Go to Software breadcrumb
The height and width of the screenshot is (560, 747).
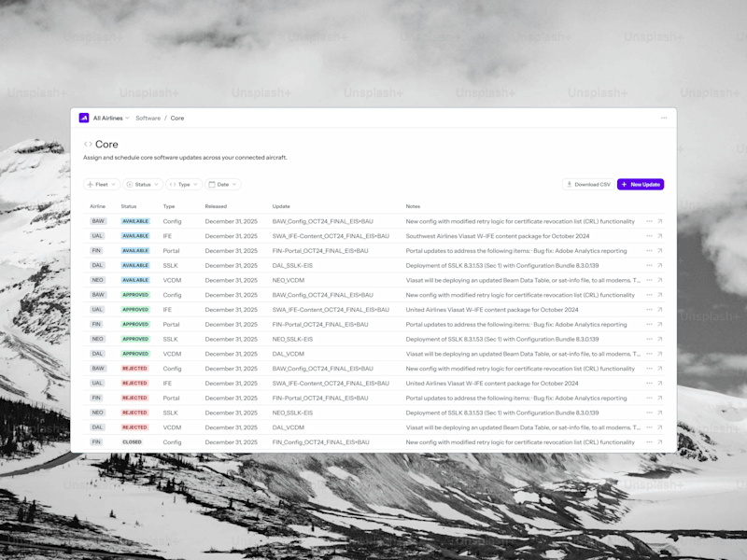point(148,119)
